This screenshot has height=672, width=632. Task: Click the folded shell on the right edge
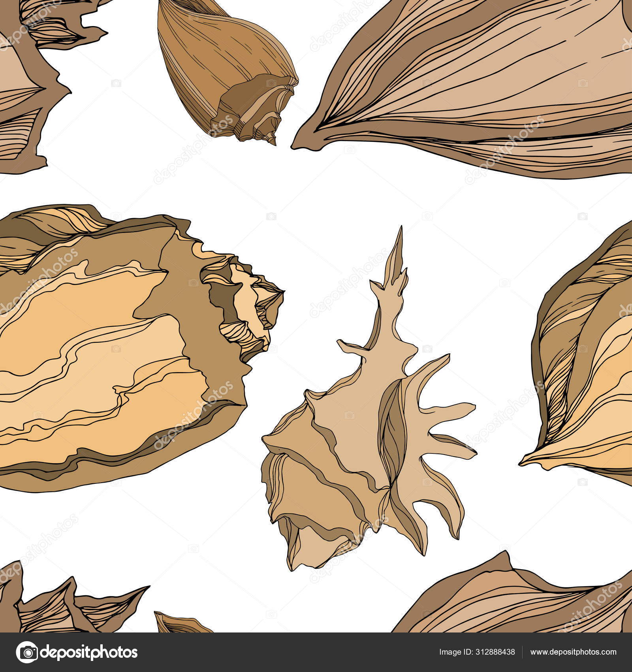[585, 356]
